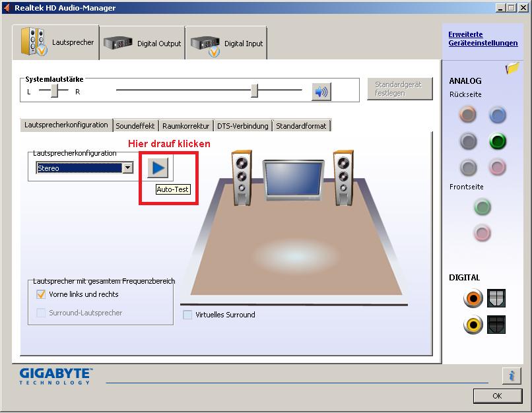Click the orange digital coaxial connector
This screenshot has width=532, height=413.
pyautogui.click(x=473, y=298)
